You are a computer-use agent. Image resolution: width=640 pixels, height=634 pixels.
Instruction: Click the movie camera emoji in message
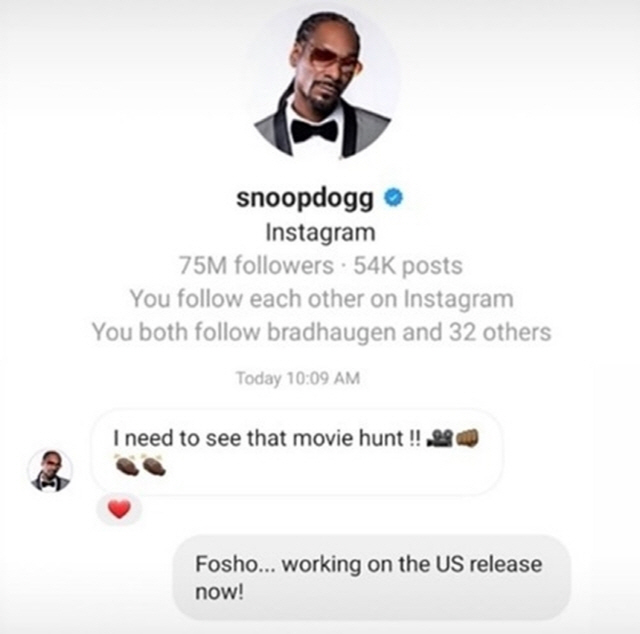coord(439,438)
